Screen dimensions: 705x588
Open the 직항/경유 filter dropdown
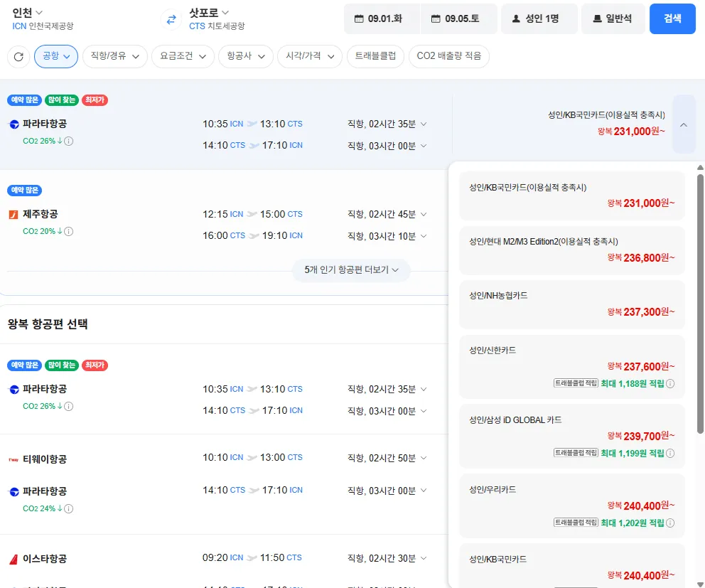(x=115, y=56)
